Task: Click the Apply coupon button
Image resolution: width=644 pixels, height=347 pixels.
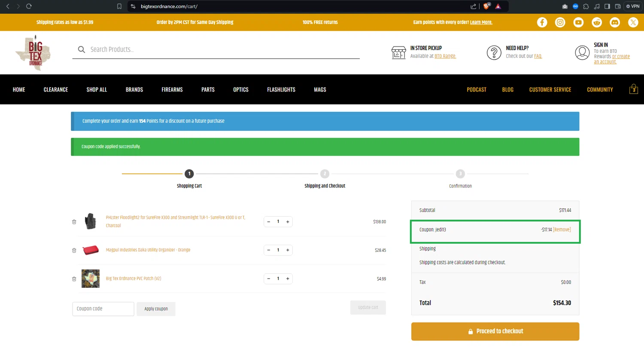Action: 156,309
